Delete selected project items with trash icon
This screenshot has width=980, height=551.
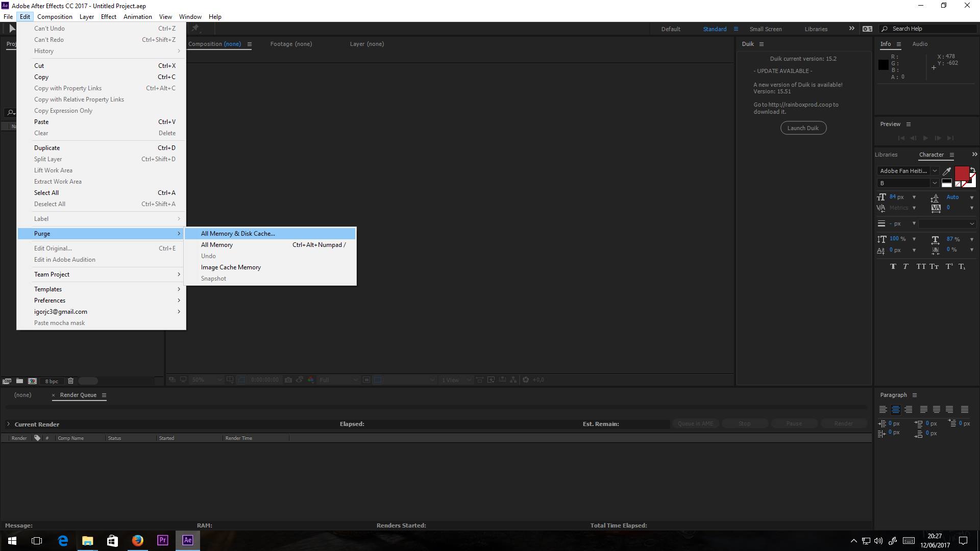point(71,381)
